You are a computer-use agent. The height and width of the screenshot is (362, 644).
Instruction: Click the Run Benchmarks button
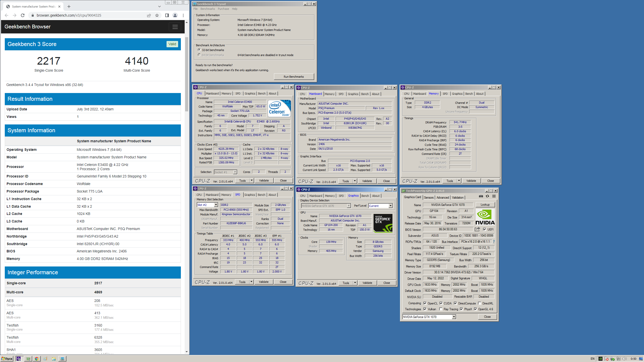pos(294,77)
